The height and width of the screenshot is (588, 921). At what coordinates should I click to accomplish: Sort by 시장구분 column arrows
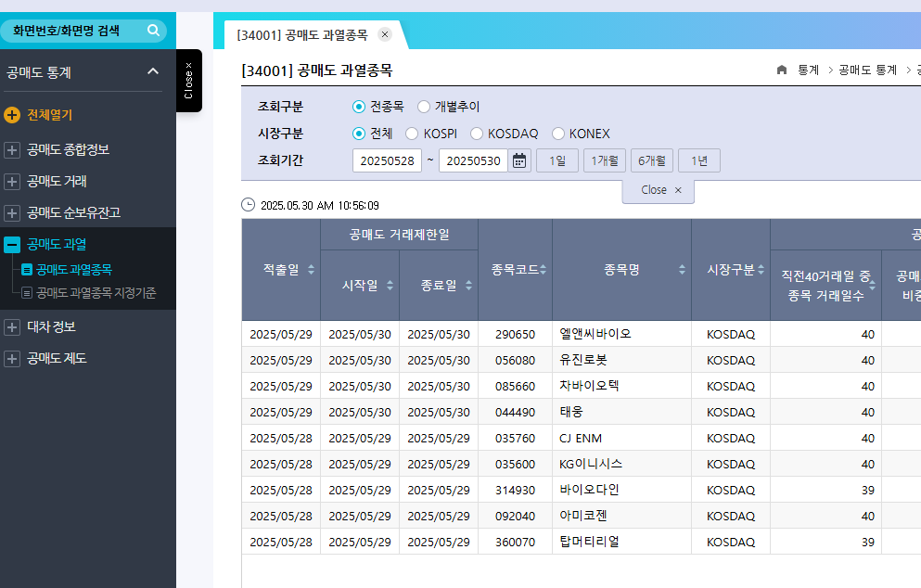click(x=761, y=270)
